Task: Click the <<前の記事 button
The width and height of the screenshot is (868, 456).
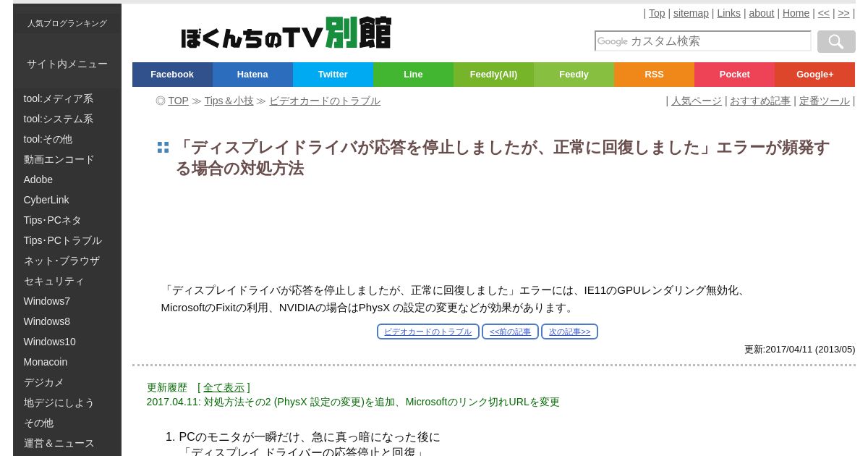Action: [x=510, y=332]
